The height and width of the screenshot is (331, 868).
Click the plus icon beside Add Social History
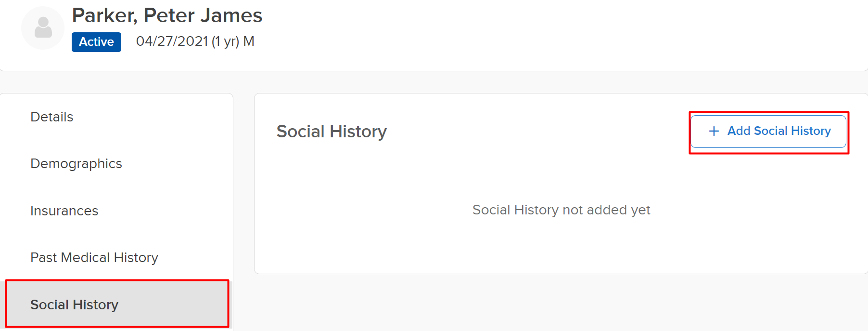click(714, 131)
